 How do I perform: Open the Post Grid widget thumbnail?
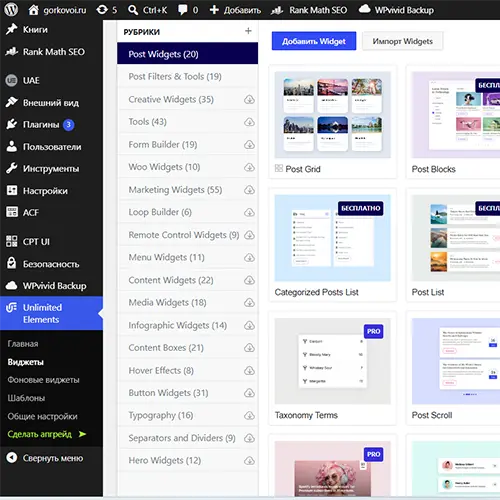(x=332, y=115)
